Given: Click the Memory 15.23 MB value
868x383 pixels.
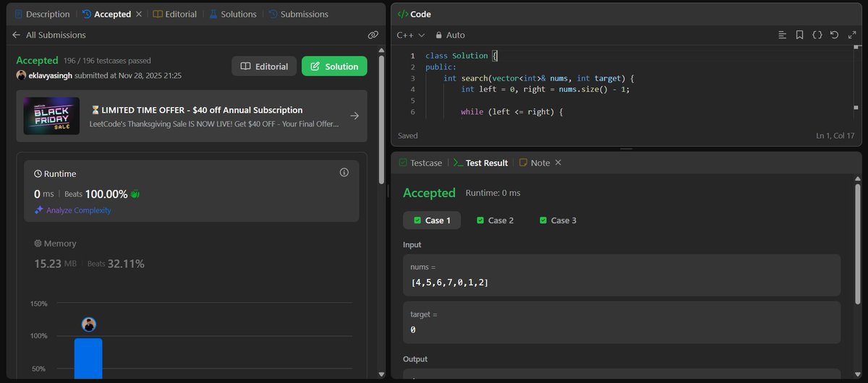Looking at the screenshot, I should [55, 264].
